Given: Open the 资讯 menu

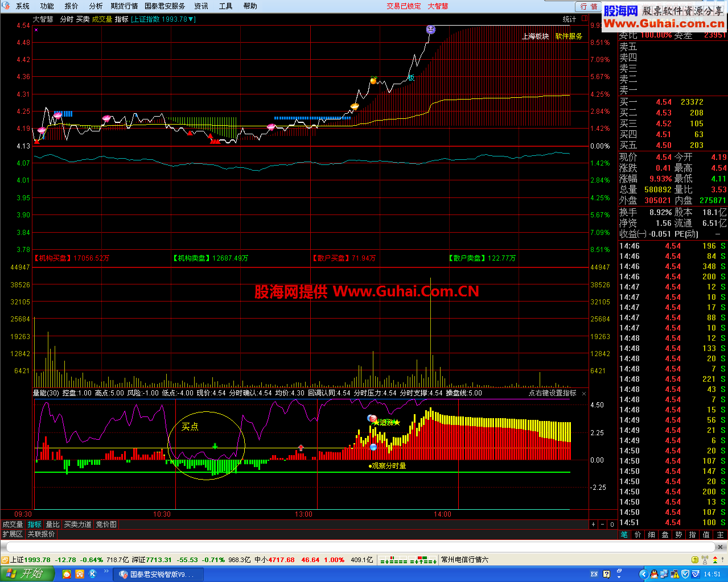Looking at the screenshot, I should point(201,6).
